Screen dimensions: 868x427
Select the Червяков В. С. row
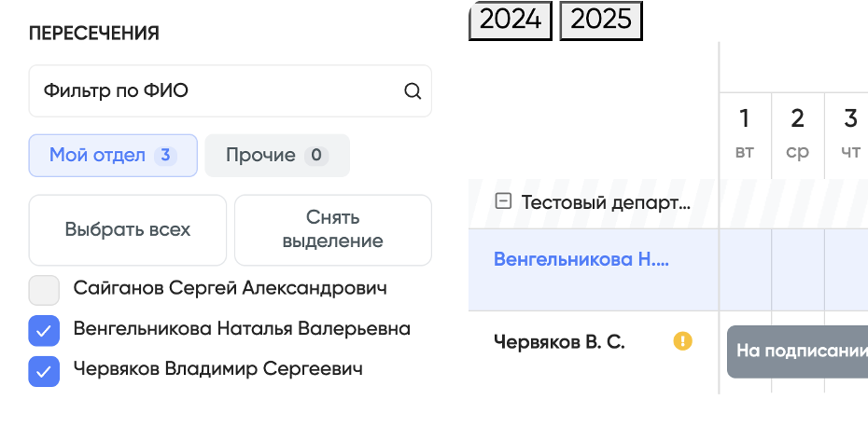(559, 342)
